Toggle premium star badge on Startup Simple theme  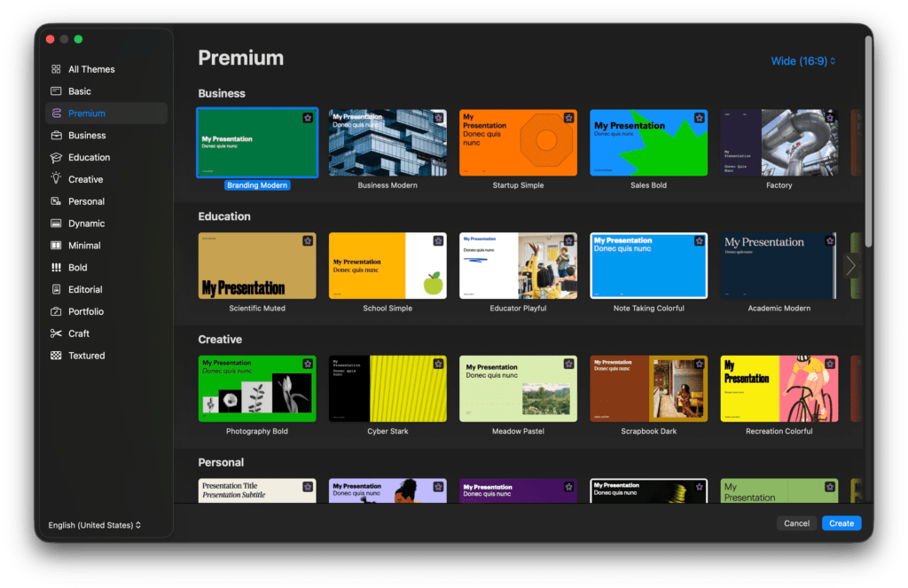click(x=568, y=118)
